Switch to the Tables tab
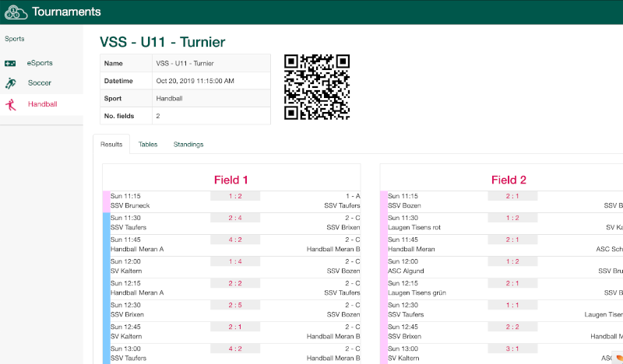The height and width of the screenshot is (364, 623). [x=148, y=145]
